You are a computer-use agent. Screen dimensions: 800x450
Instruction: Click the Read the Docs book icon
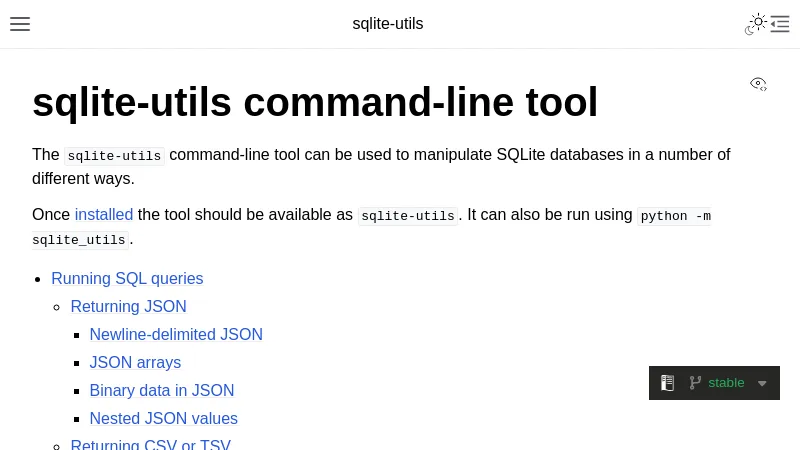tap(667, 383)
